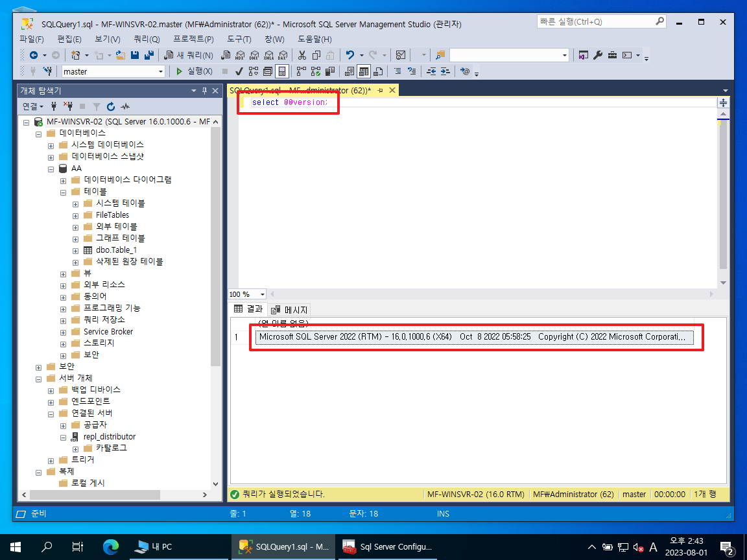Toggle auto-hide pin on Object Explorer
747x560 pixels.
tap(204, 91)
